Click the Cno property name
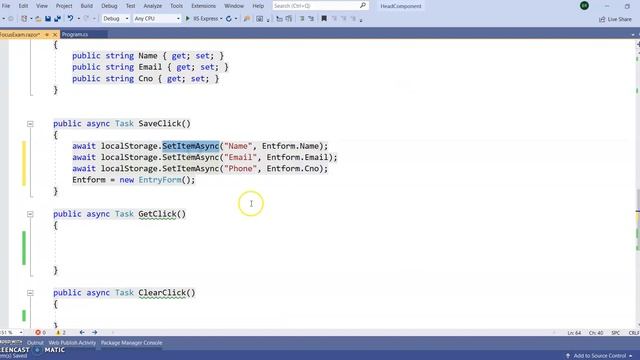 pyautogui.click(x=146, y=79)
